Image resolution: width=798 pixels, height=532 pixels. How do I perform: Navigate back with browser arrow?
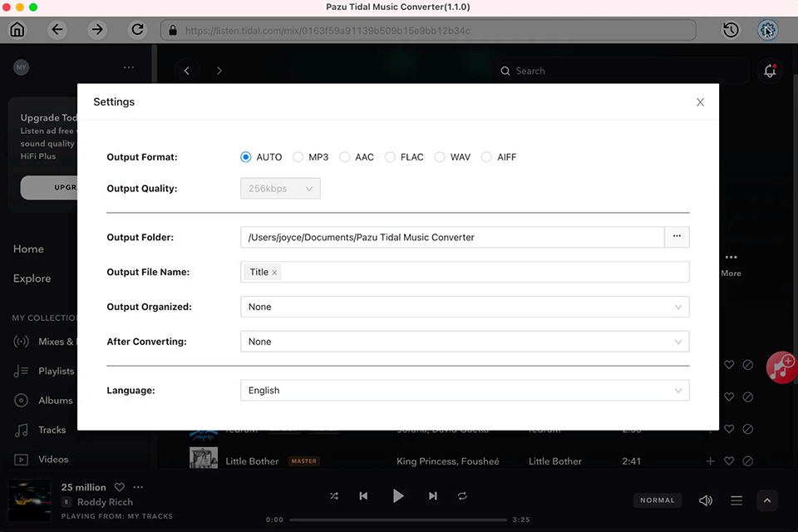point(57,30)
